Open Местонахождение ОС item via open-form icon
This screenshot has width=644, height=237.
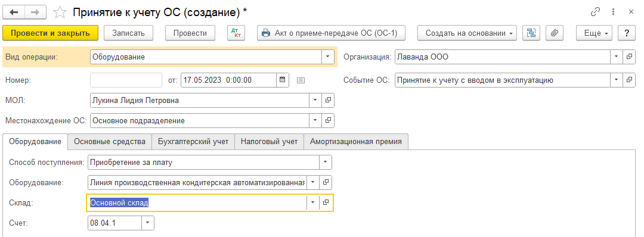point(328,120)
